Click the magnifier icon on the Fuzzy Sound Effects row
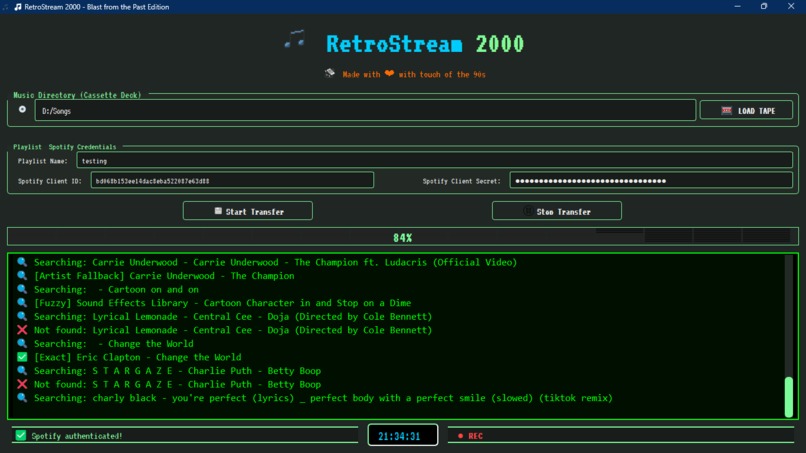Image resolution: width=806 pixels, height=453 pixels. coord(22,302)
